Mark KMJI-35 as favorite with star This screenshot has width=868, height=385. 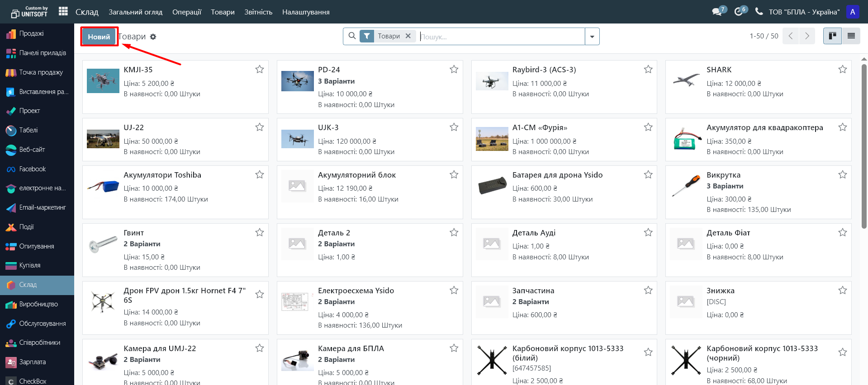click(260, 69)
